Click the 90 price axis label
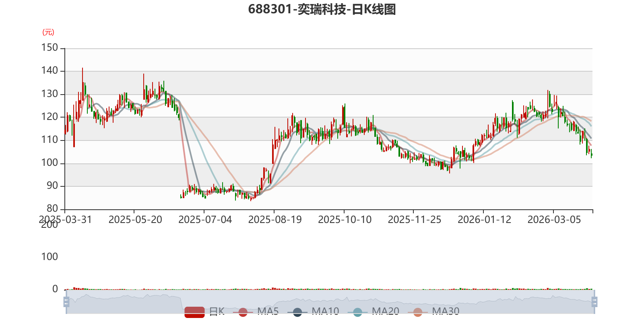 53,186
